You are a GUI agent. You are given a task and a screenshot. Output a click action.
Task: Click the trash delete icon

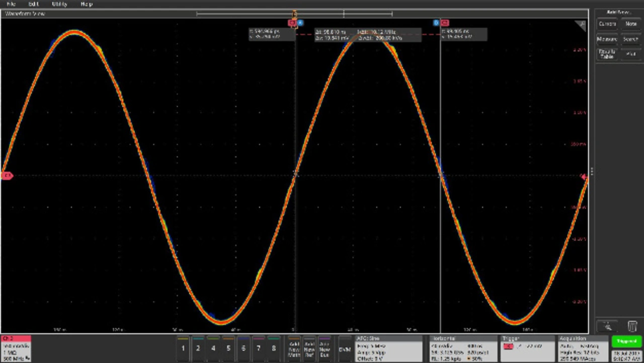(632, 326)
